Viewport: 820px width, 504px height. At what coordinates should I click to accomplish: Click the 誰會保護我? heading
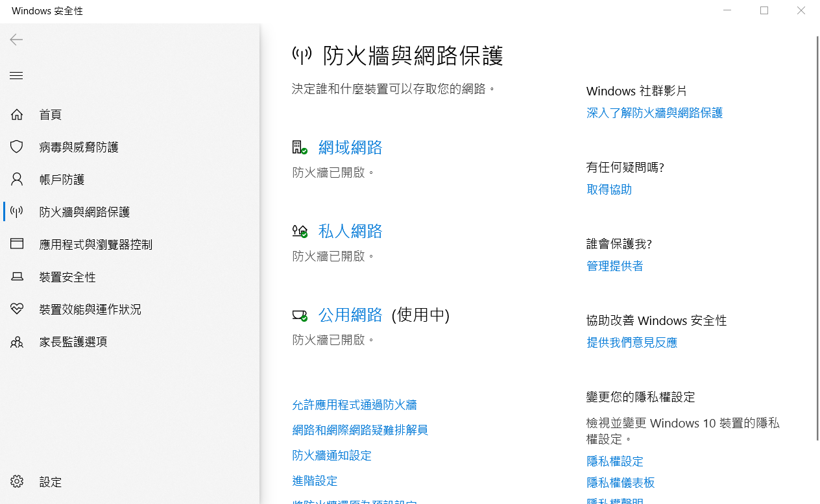tap(619, 244)
